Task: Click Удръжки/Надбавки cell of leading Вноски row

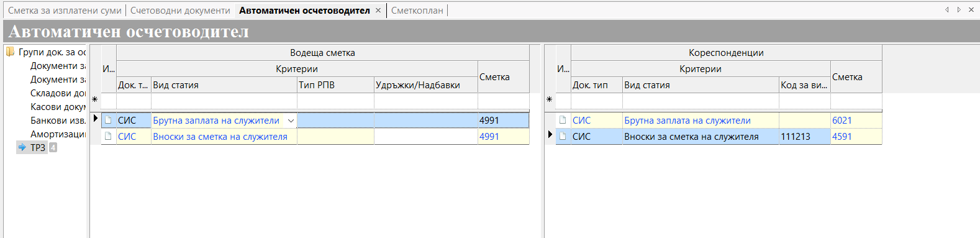Action: point(426,137)
